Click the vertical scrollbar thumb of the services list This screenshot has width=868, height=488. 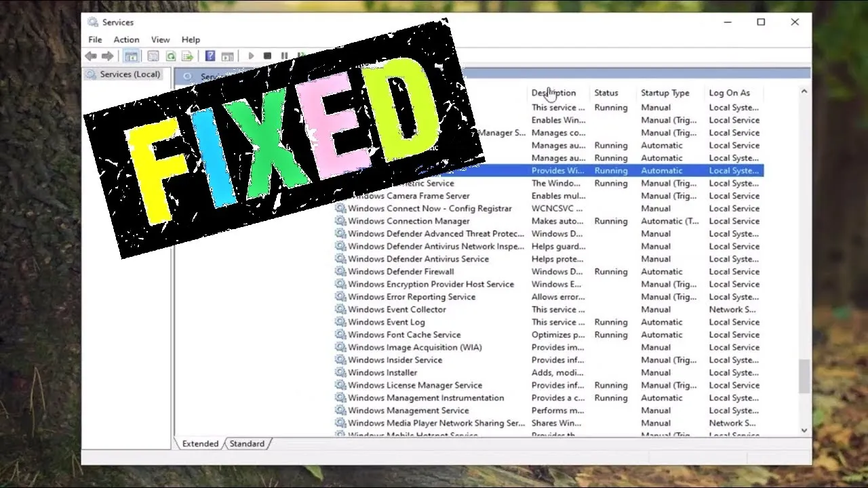pos(804,376)
